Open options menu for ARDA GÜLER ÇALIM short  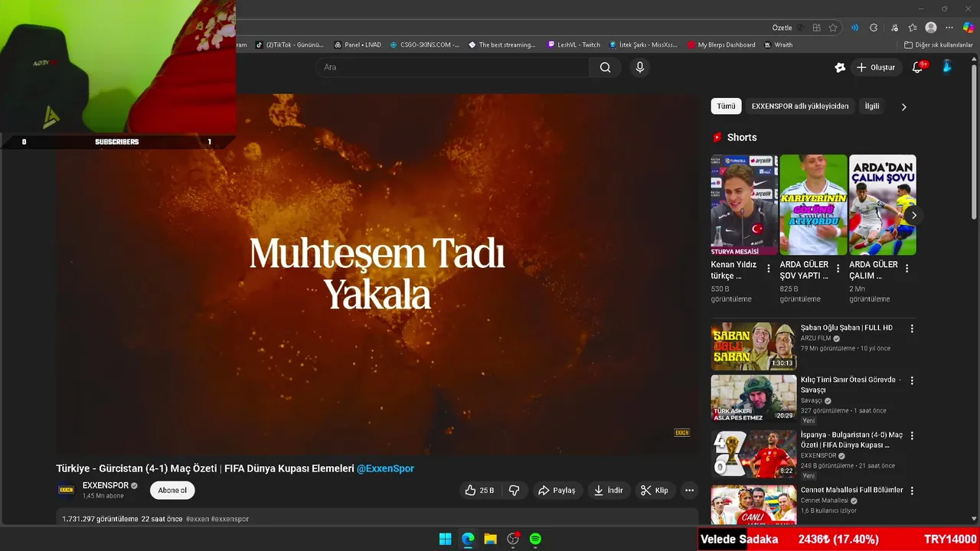click(x=906, y=269)
